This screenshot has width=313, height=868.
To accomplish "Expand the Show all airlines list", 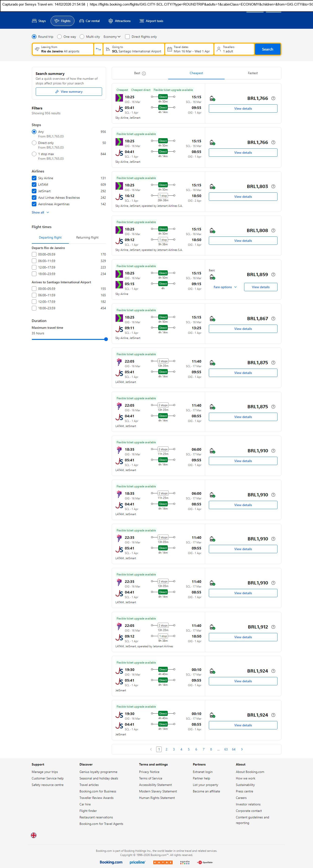I will tap(40, 213).
